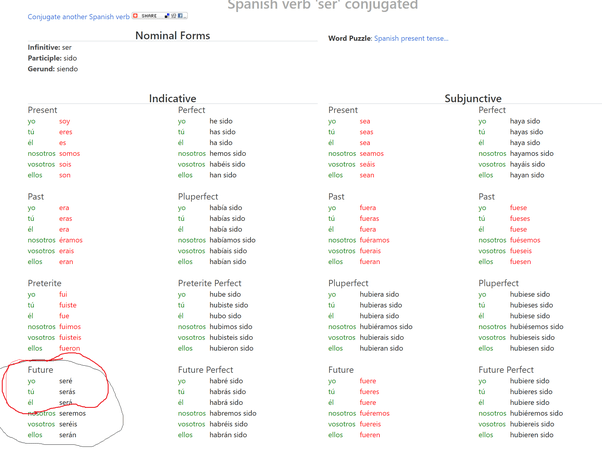Click the future perfect form 'habremos sido'
602x460 pixels.
pos(233,413)
